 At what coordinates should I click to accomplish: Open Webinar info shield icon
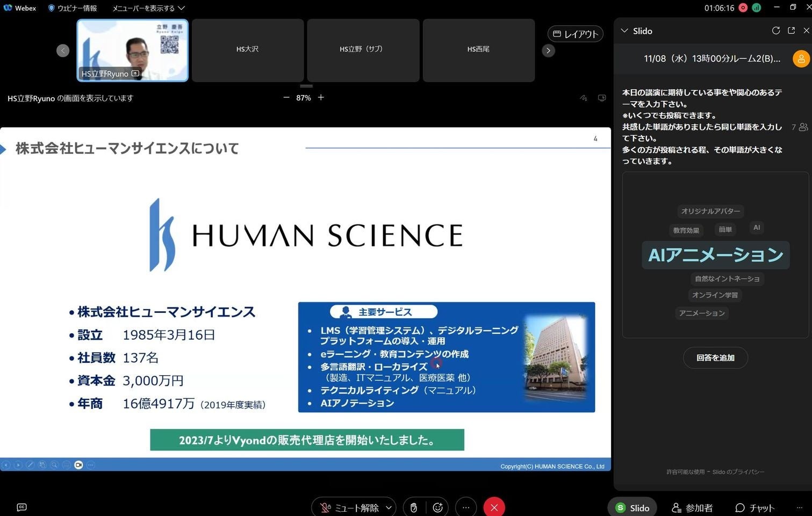pos(52,8)
